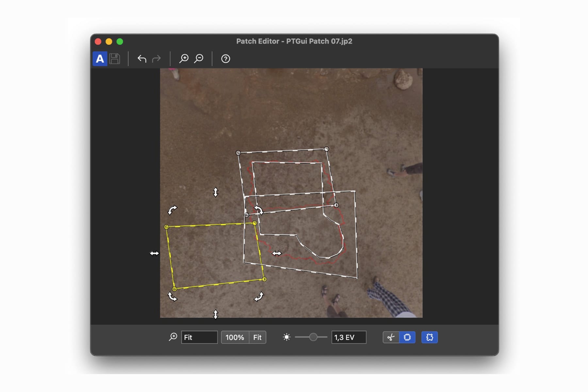Screen dimensions: 588x392
Task: Click the top-right handle of yellow selection
Action: (x=254, y=223)
